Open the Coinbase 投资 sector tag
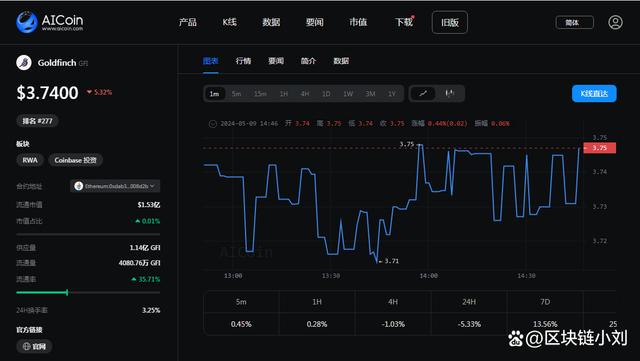 pos(76,160)
